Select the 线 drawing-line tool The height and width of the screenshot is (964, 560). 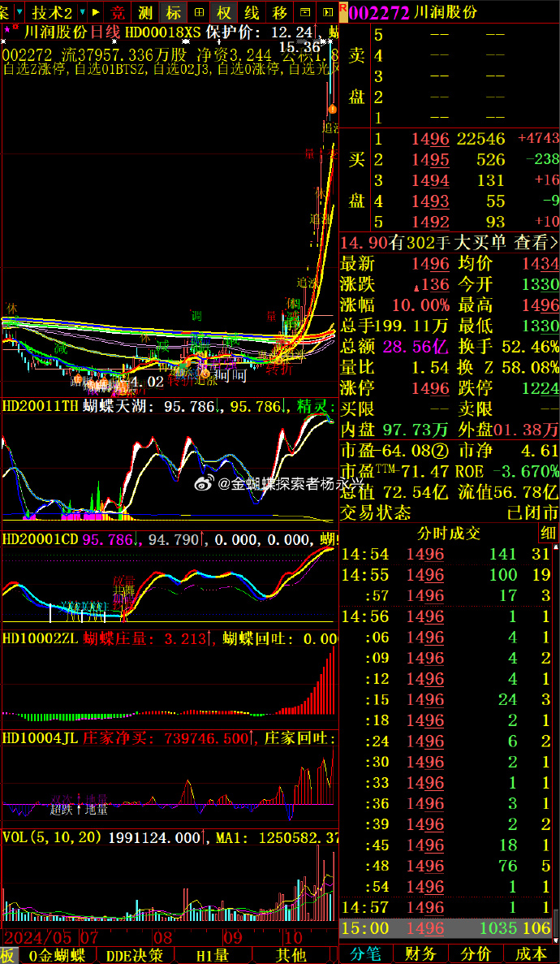click(252, 12)
